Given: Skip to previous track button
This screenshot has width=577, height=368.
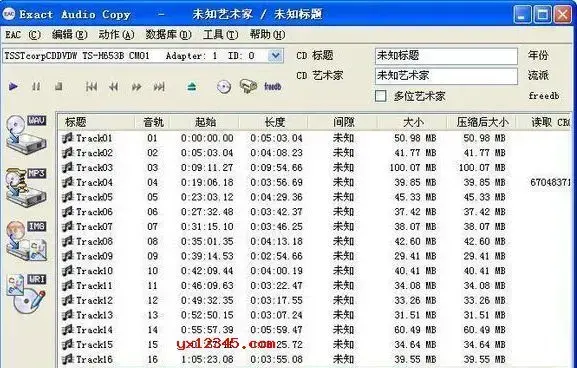Looking at the screenshot, I should tap(91, 87).
